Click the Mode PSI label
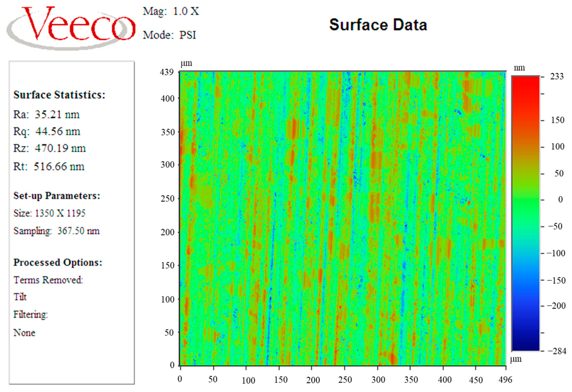 point(170,35)
